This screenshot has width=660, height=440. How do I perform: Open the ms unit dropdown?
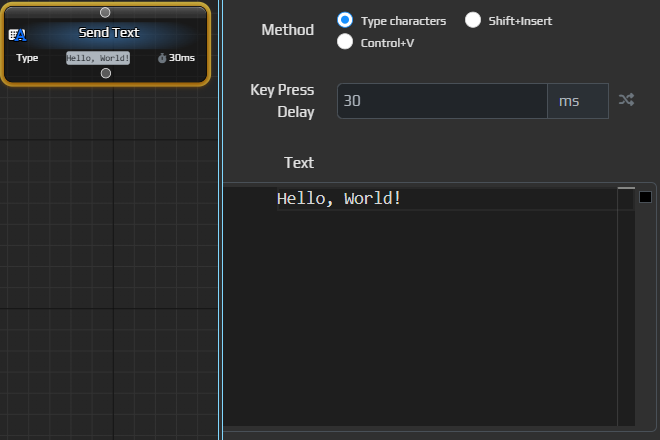578,101
